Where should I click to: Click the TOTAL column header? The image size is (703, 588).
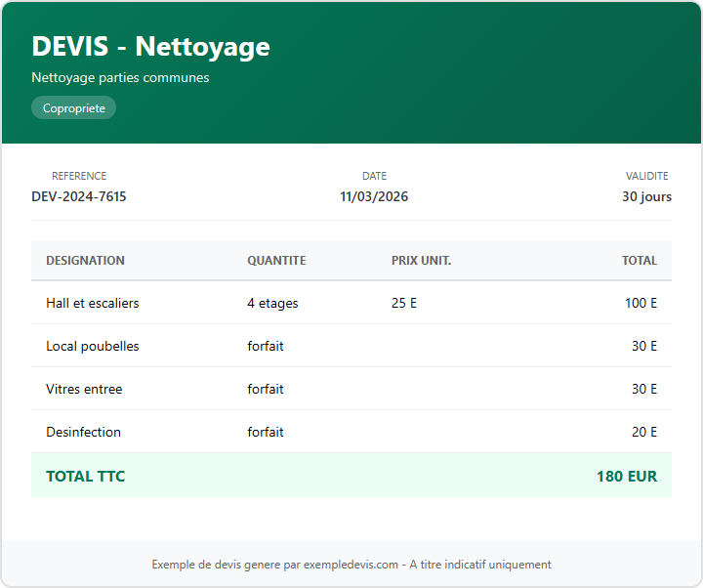640,261
